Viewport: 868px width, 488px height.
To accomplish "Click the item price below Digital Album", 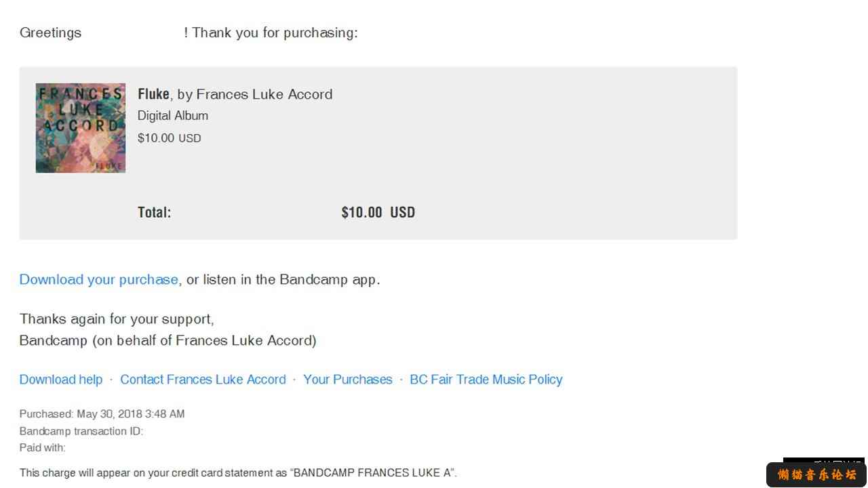I will pos(170,138).
